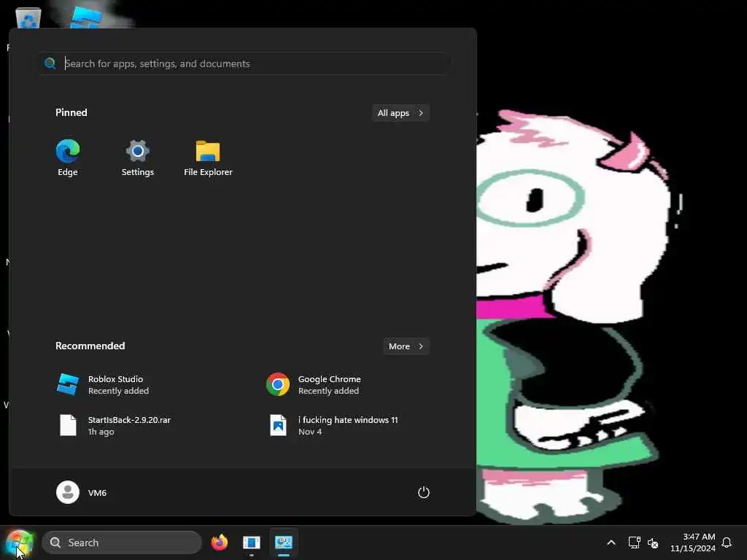Expand More recommended items

406,346
